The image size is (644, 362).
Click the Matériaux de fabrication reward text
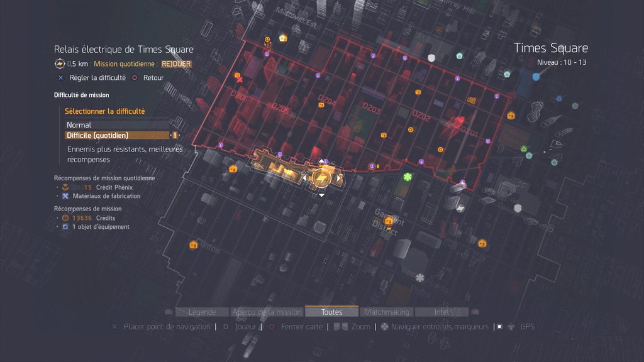[x=106, y=196]
